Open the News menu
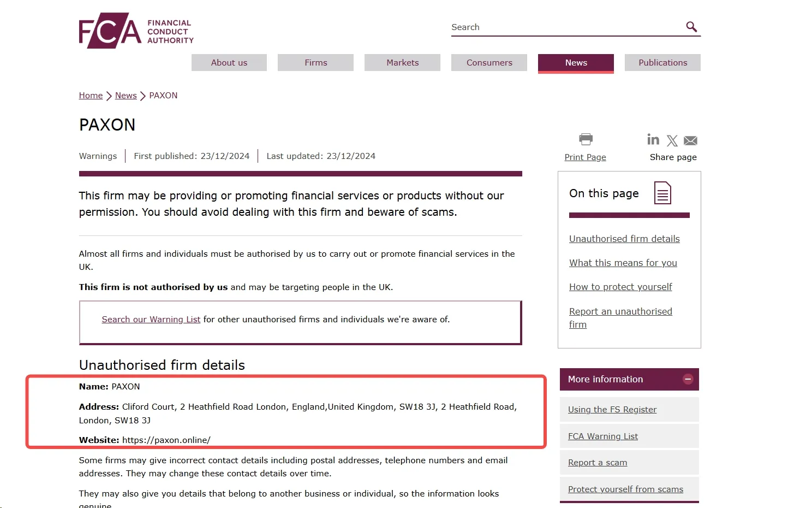The height and width of the screenshot is (508, 812). (576, 63)
